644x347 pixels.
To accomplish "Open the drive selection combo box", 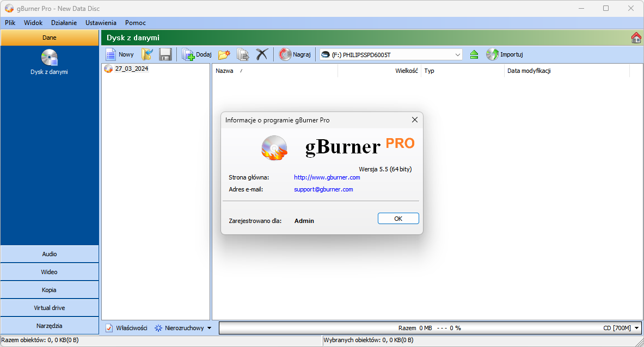I will [391, 54].
